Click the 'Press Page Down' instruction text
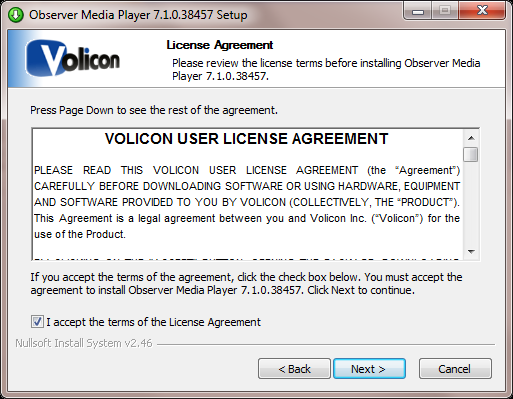513x399 pixels. coord(154,110)
